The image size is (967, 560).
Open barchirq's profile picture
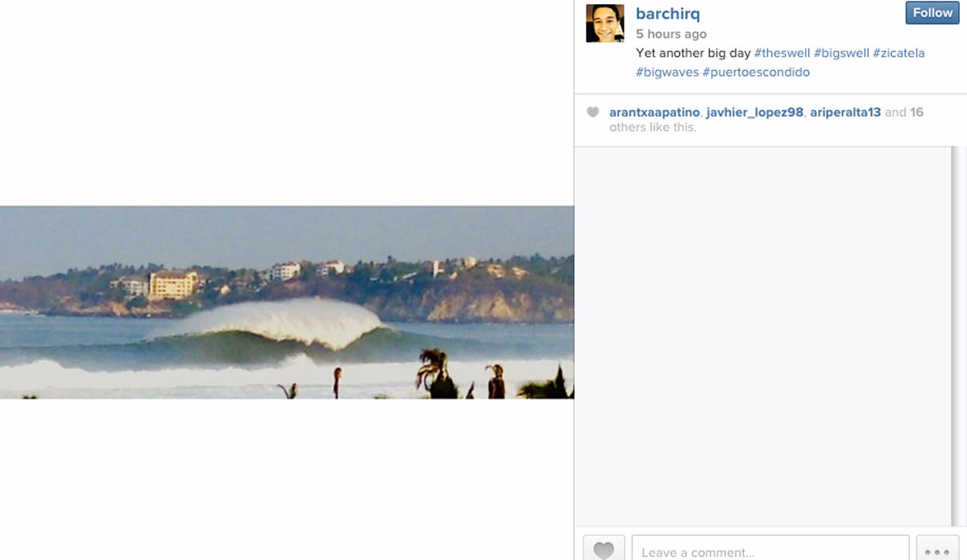click(x=604, y=23)
